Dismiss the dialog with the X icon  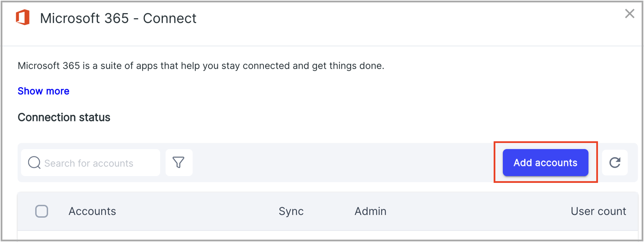629,14
